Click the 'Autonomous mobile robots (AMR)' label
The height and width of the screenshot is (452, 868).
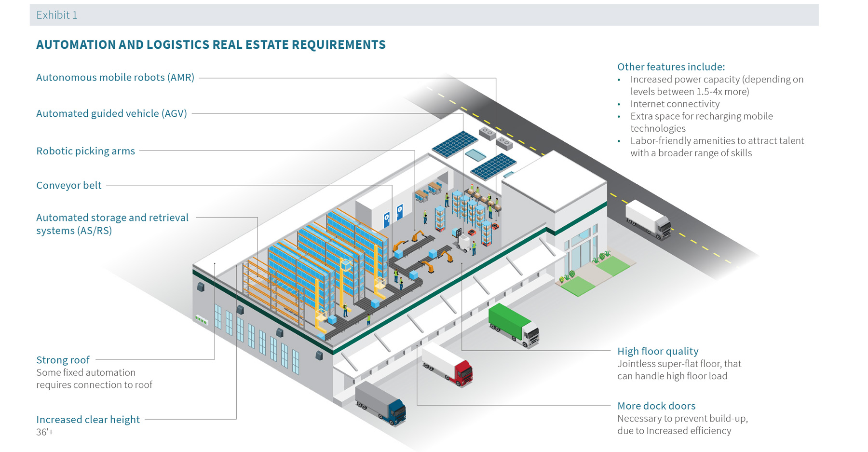pos(115,78)
